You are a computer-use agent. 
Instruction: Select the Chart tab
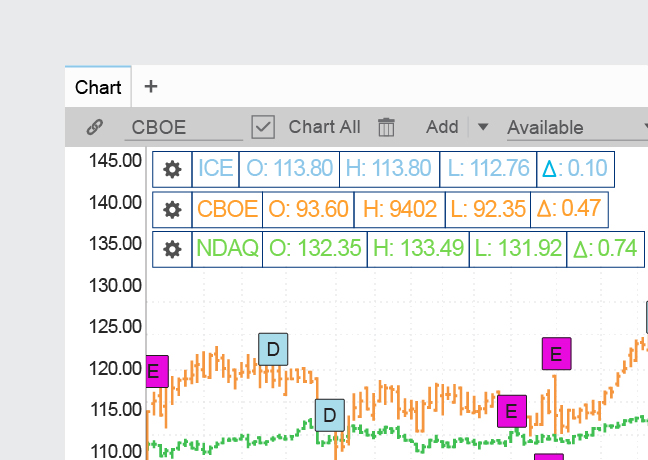point(98,87)
